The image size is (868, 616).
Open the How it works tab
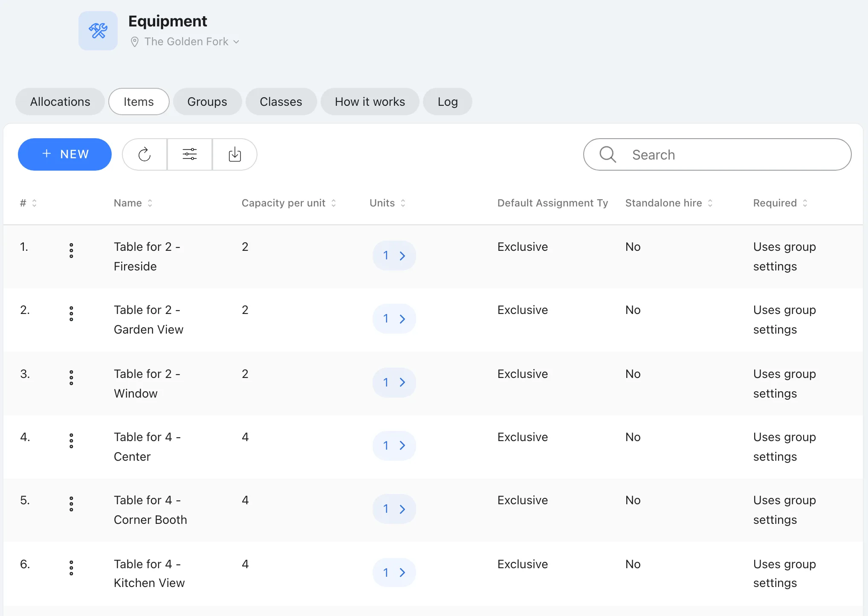pos(370,102)
